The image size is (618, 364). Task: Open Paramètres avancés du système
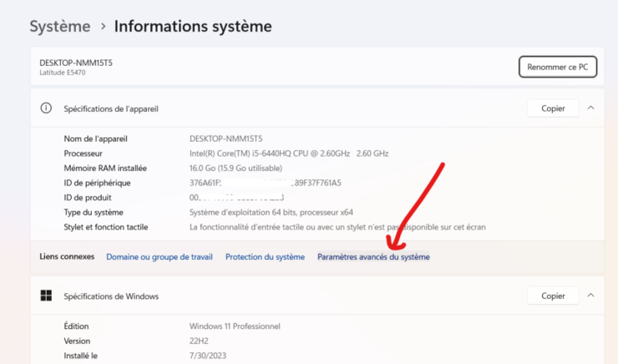point(373,257)
